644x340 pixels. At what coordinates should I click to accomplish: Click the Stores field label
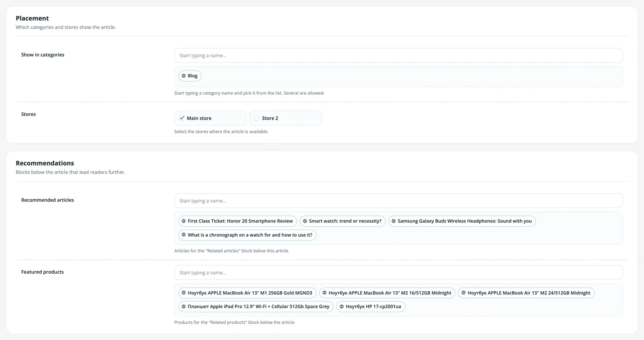(x=29, y=114)
